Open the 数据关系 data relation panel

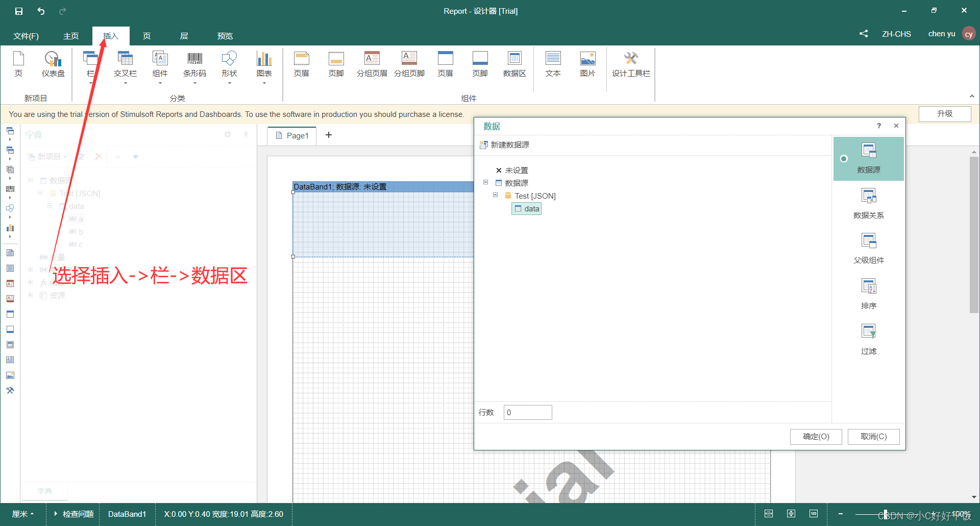869,204
